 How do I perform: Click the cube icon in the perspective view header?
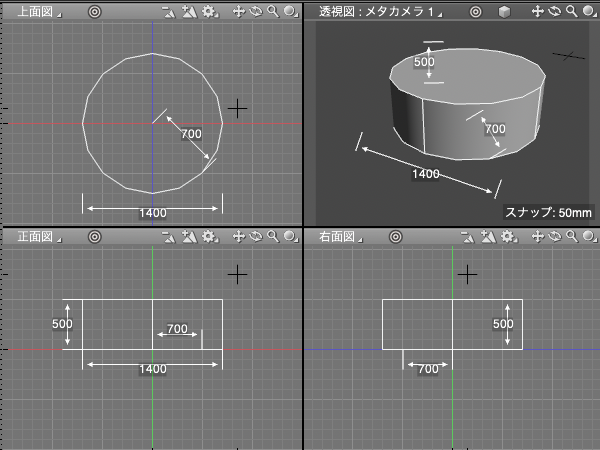pyautogui.click(x=505, y=12)
